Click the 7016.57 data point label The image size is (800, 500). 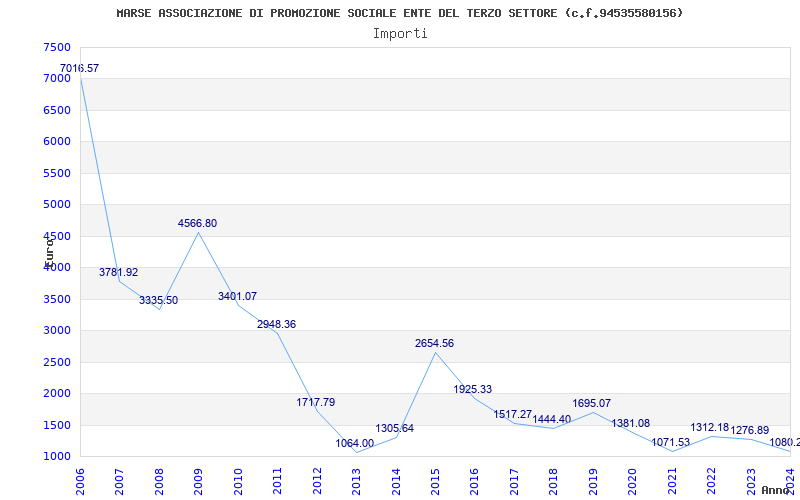(79, 68)
